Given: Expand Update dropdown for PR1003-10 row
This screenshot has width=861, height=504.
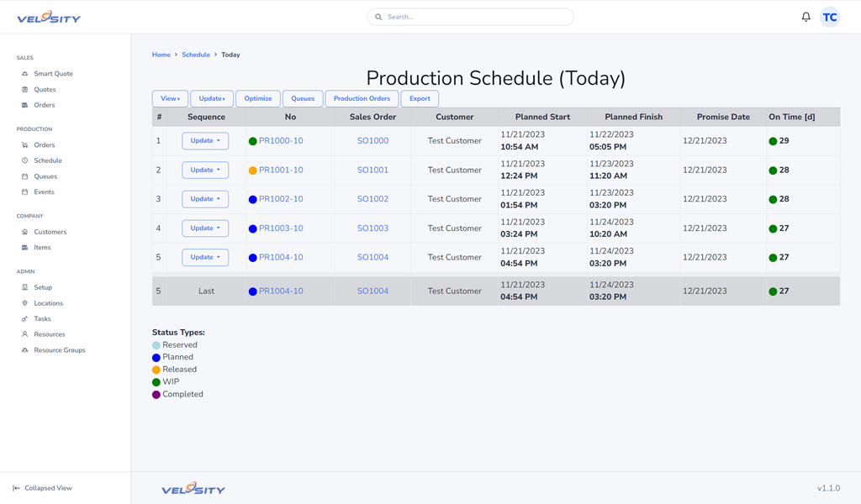Looking at the screenshot, I should [x=205, y=228].
